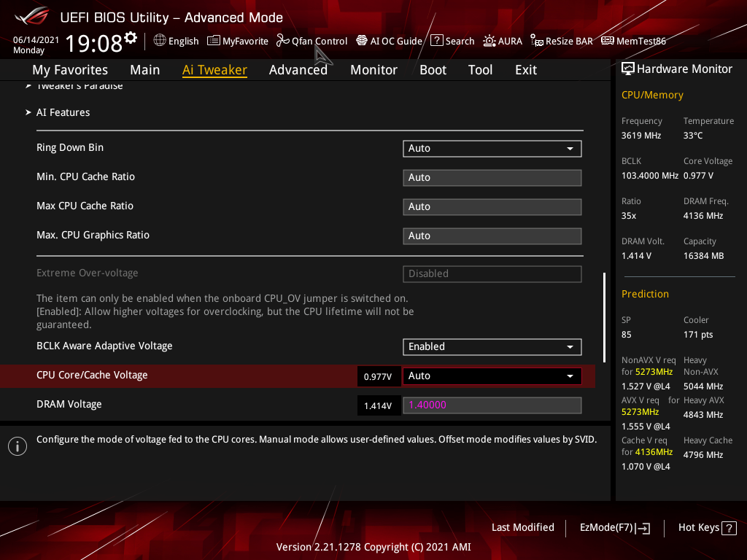Viewport: 747px width, 560px height.
Task: Select the Ai Tweaker tab
Action: point(214,70)
